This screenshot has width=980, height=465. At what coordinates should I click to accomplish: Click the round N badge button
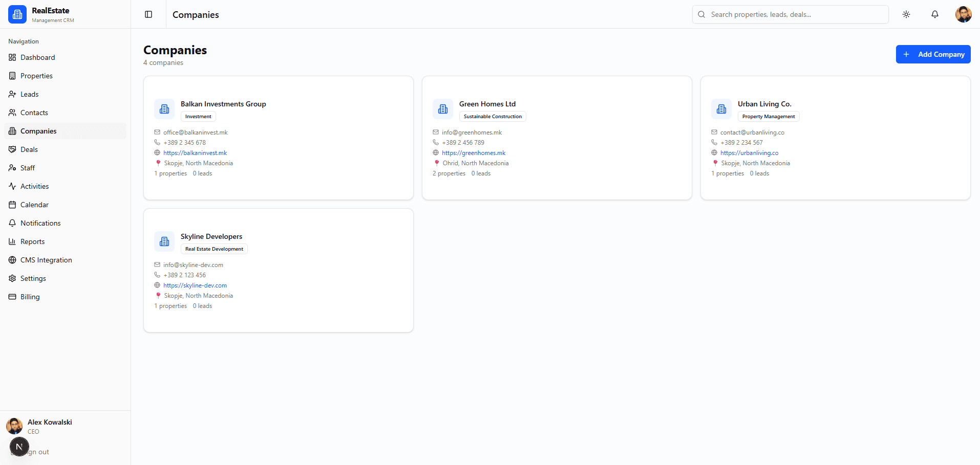pos(19,447)
